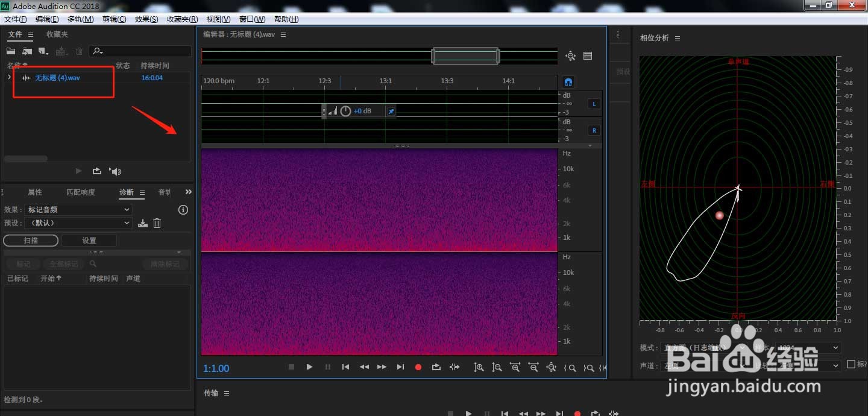Click the zoom in at in-point icon
The height and width of the screenshot is (416, 868).
coord(570,368)
